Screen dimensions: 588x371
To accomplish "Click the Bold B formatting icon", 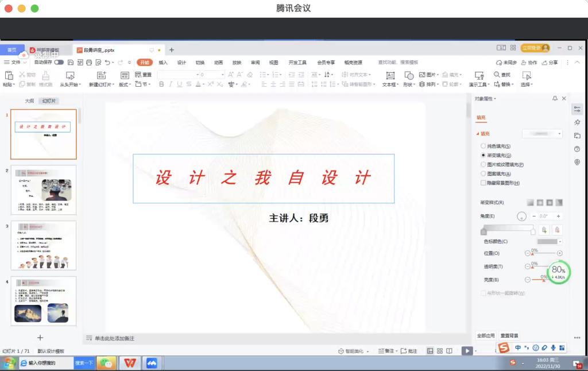I will pyautogui.click(x=161, y=84).
